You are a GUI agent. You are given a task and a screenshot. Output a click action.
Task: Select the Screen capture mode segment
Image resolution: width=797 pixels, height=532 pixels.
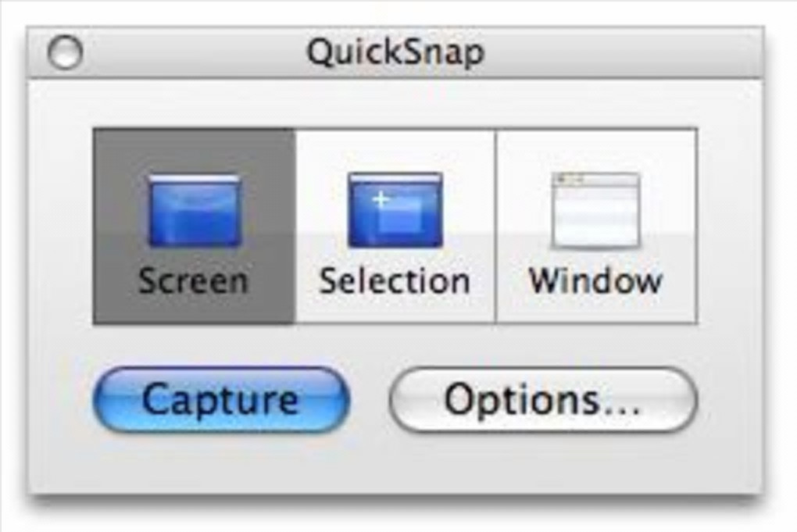[x=195, y=227]
